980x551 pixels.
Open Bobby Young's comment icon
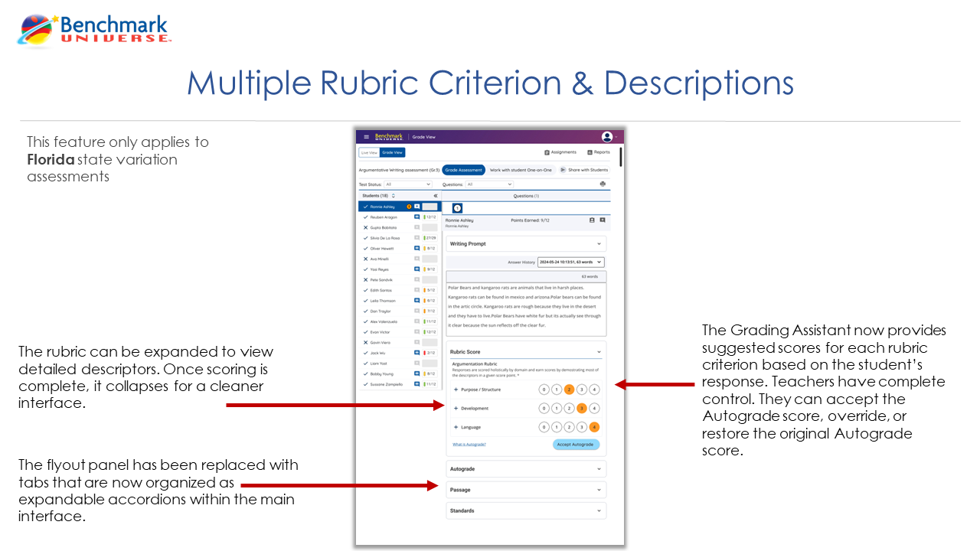[x=417, y=373]
